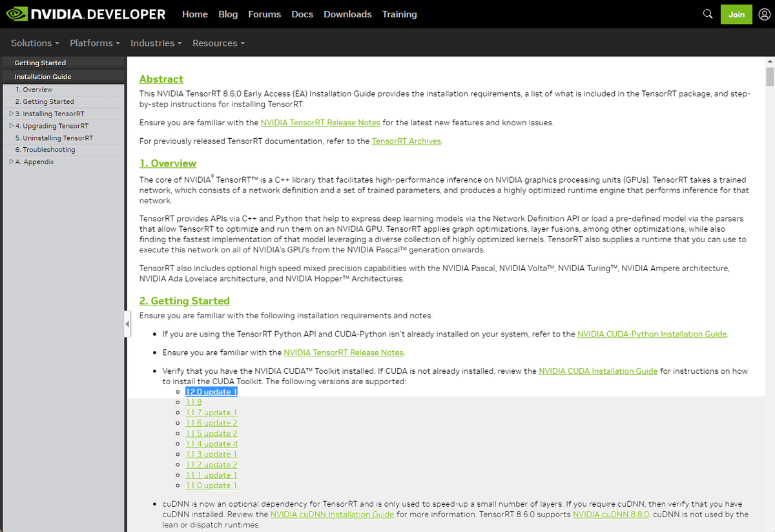Click the user account profile icon
This screenshot has height=532, width=775.
[765, 14]
